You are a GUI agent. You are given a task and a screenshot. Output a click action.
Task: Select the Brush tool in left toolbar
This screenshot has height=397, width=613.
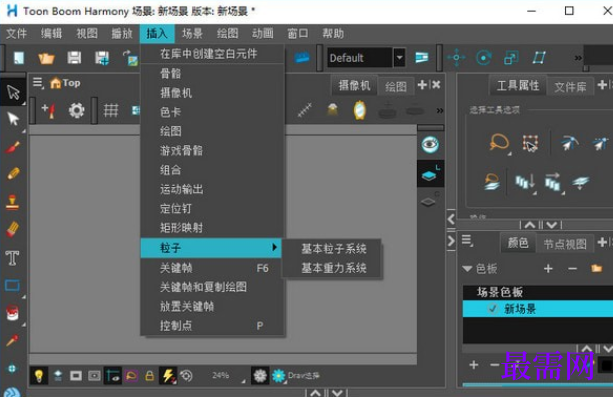click(x=13, y=148)
